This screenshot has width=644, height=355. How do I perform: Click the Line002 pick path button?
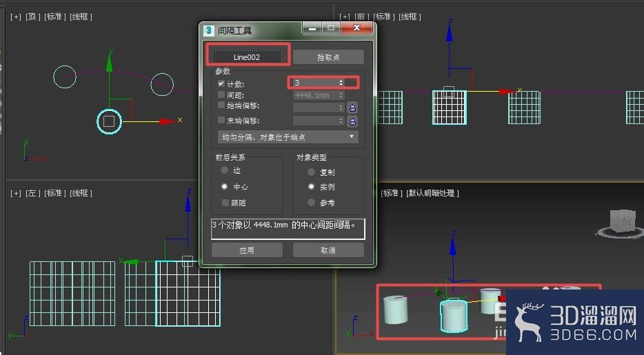(248, 57)
